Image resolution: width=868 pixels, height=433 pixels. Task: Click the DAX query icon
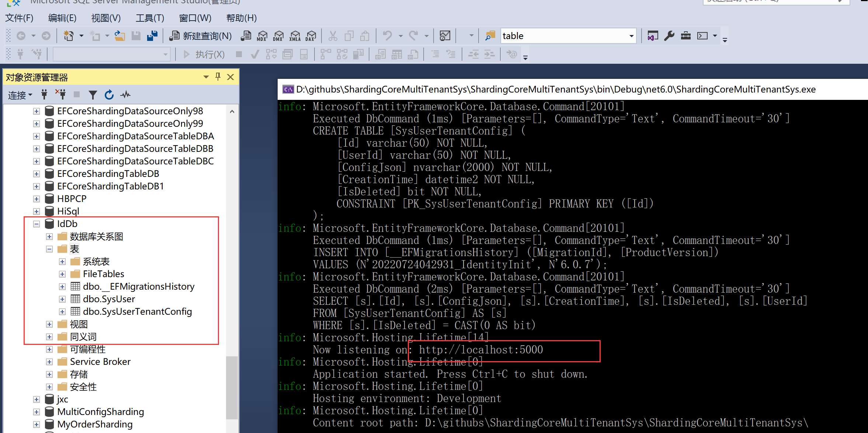tap(311, 36)
